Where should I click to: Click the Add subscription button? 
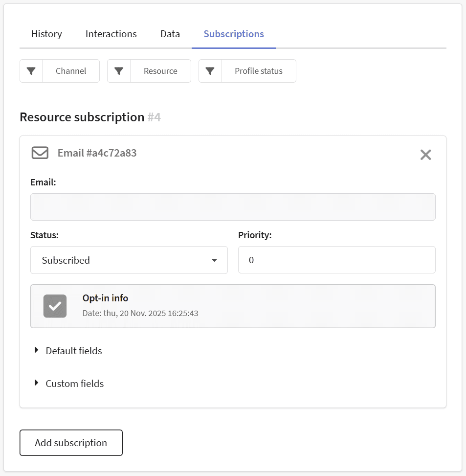coord(71,442)
